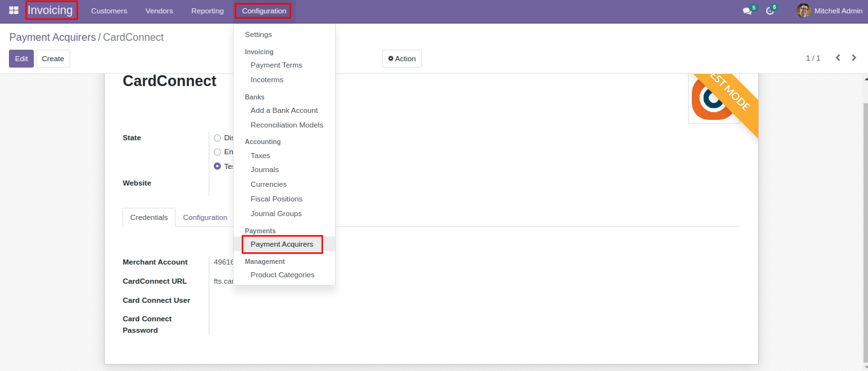This screenshot has width=868, height=371.
Task: Open the Reporting menu
Action: click(x=207, y=11)
